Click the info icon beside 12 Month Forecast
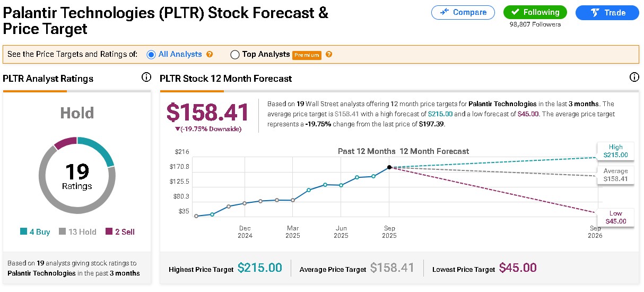Screen dimensions: 644x292 [x=634, y=78]
